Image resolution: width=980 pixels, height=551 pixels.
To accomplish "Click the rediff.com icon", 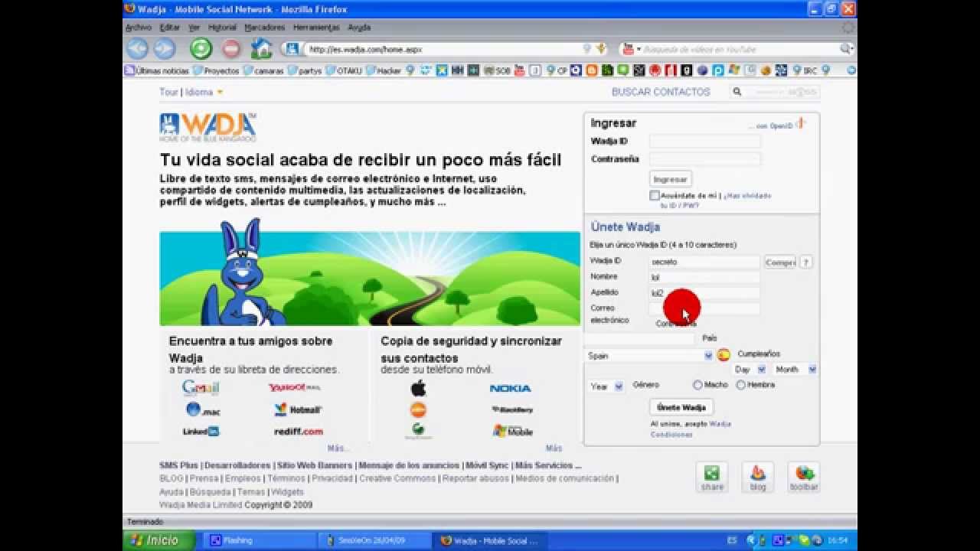I will (x=299, y=432).
